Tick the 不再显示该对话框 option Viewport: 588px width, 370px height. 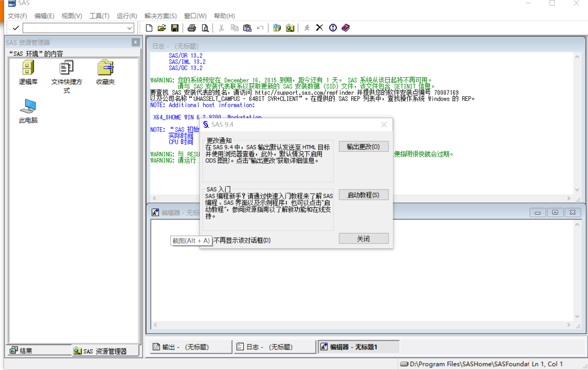pyautogui.click(x=242, y=240)
